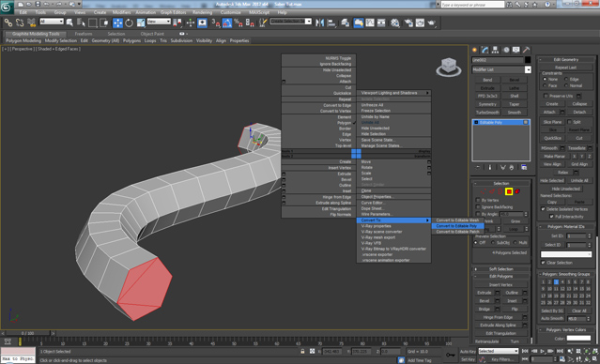Click the Select and Link icon
This screenshot has width=600, height=364.
(8, 23)
